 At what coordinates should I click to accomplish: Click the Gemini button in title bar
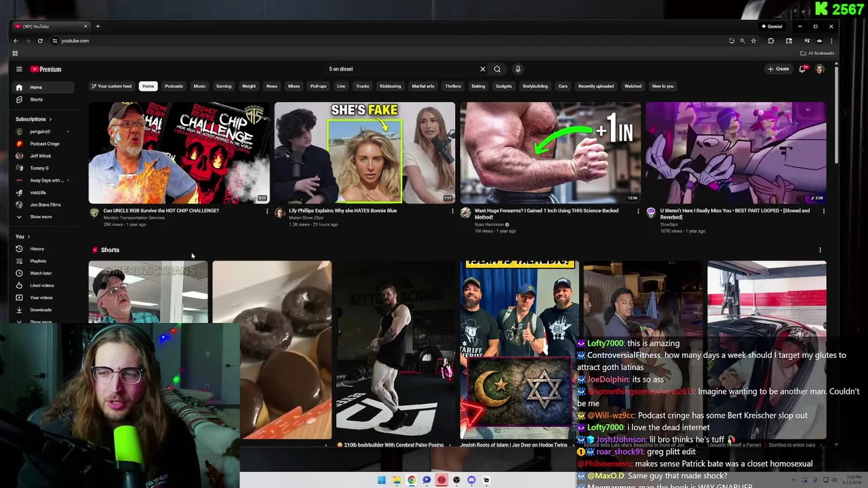point(772,26)
